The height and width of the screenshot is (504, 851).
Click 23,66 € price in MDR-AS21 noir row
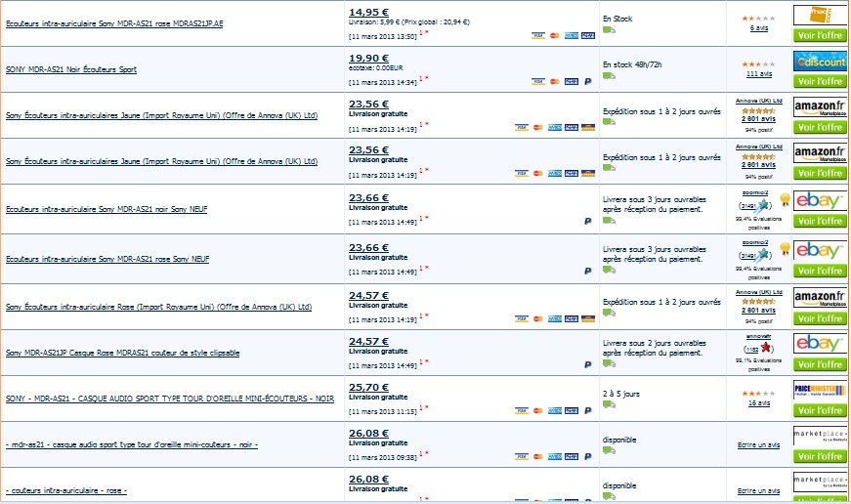368,197
